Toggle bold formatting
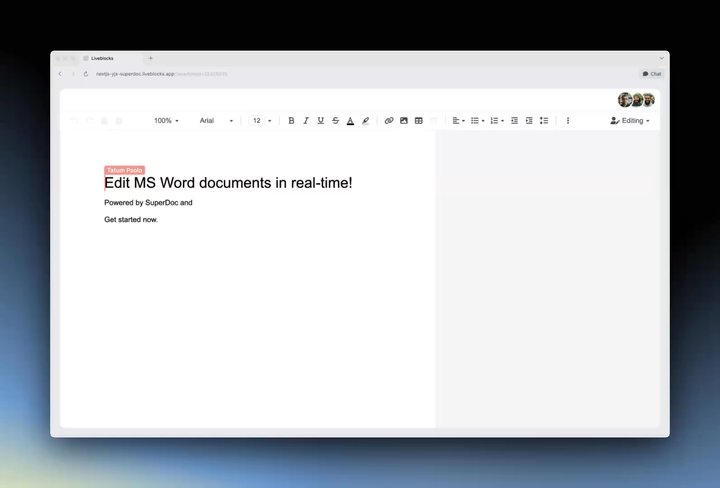This screenshot has width=720, height=488. pyautogui.click(x=291, y=121)
